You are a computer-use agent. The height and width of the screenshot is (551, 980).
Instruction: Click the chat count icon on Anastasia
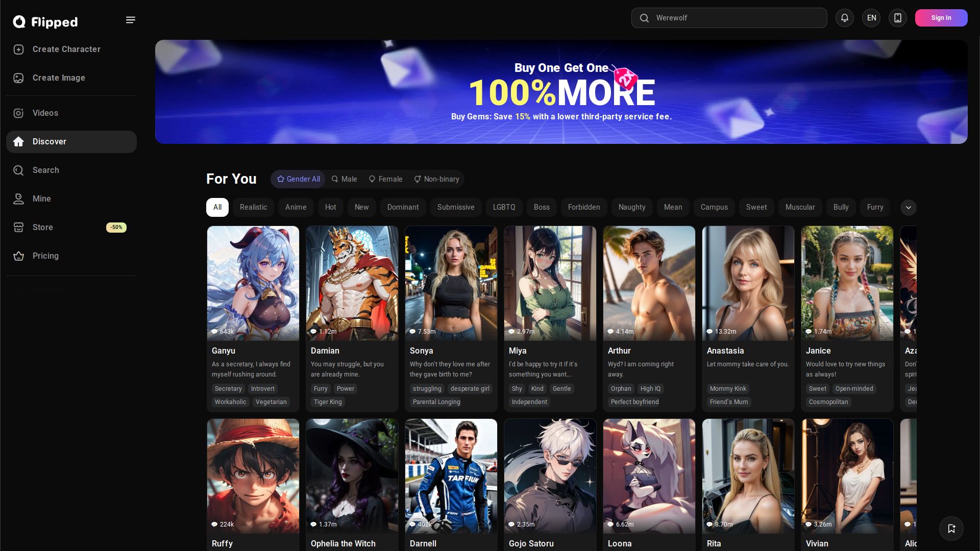709,332
